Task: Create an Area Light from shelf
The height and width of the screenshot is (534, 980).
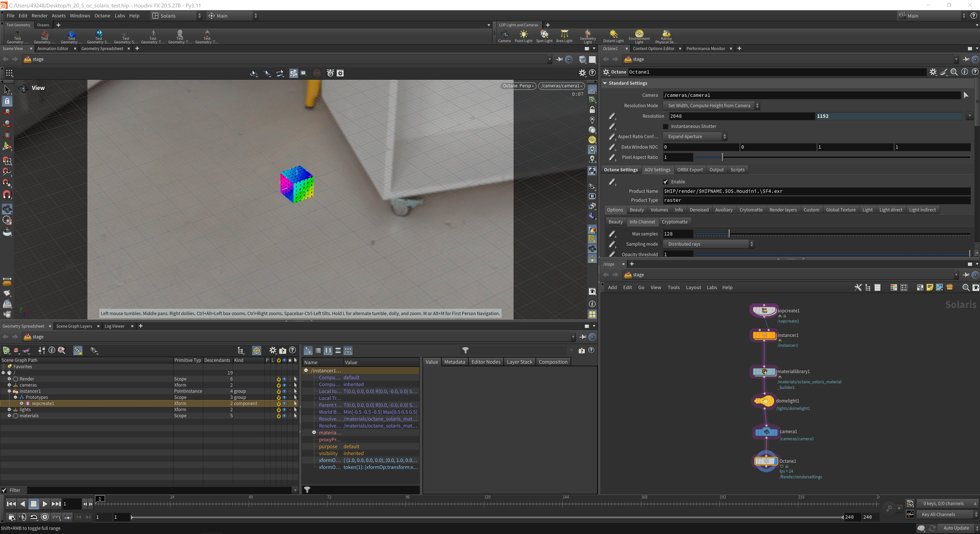Action: coord(564,36)
